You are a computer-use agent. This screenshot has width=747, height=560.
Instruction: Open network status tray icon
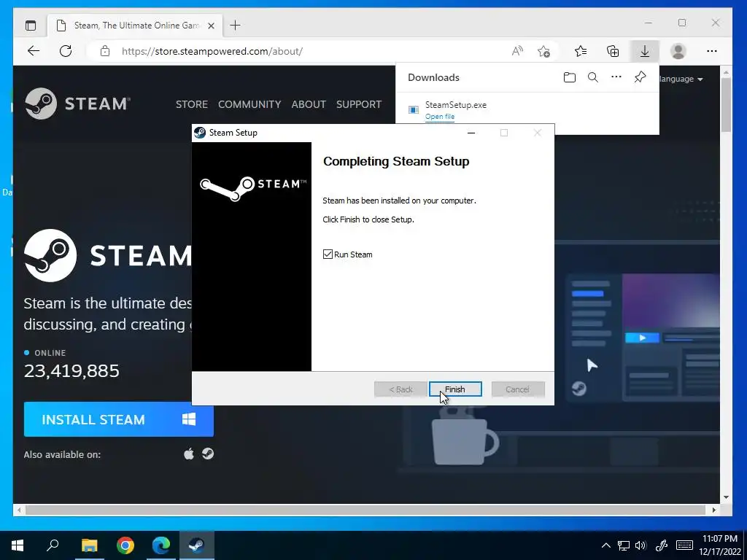tap(624, 545)
